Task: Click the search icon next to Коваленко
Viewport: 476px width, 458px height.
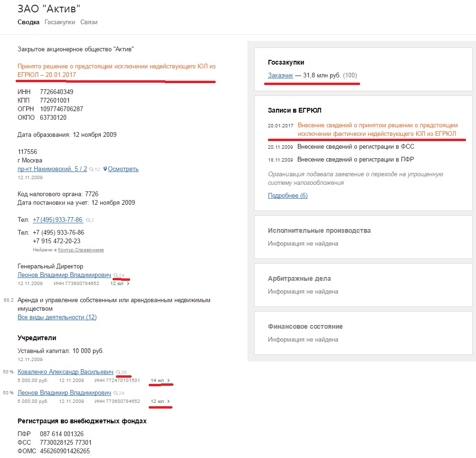Action: (118, 372)
